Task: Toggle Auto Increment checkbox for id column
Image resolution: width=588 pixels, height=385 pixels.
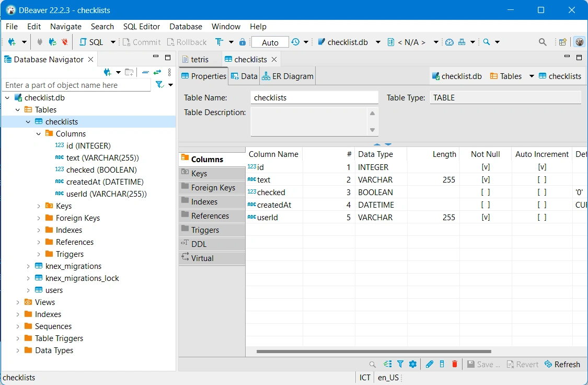Action: pos(542,167)
